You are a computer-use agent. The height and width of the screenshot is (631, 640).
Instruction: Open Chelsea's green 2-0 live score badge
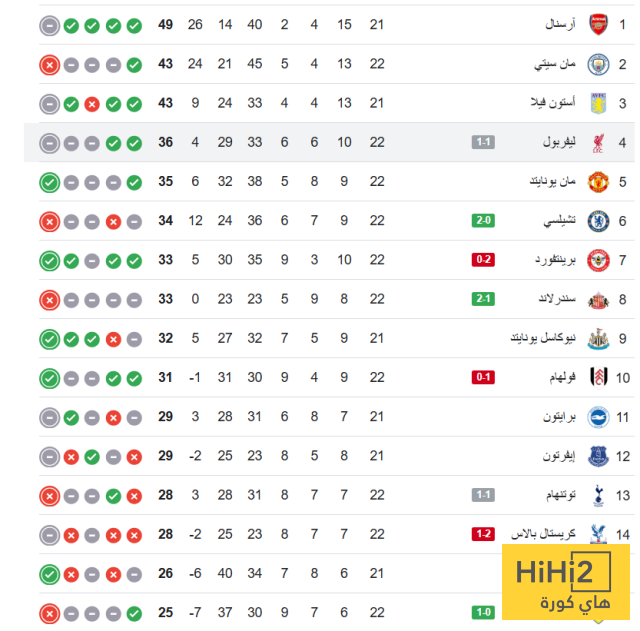[x=483, y=221]
